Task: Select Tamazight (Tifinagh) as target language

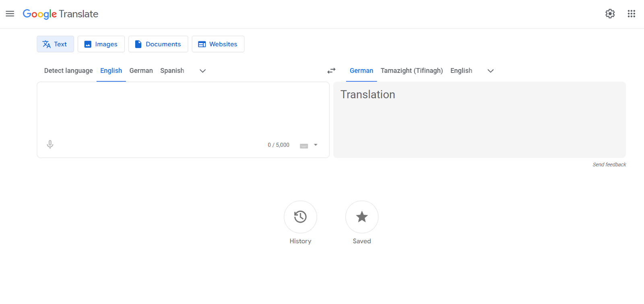Action: click(412, 71)
